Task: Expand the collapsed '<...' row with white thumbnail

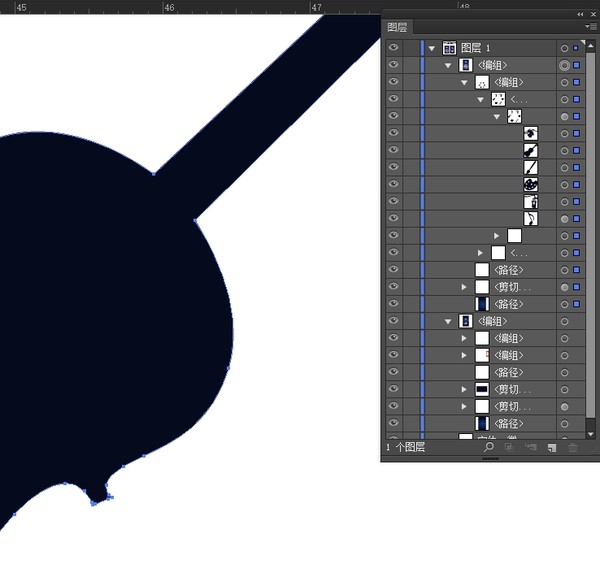Action: click(x=480, y=253)
